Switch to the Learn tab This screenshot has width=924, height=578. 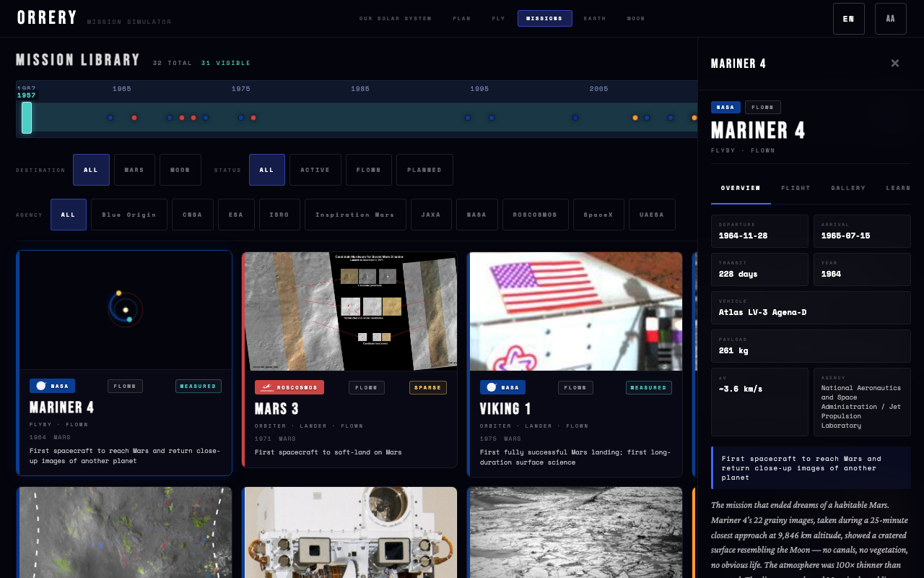tap(898, 188)
